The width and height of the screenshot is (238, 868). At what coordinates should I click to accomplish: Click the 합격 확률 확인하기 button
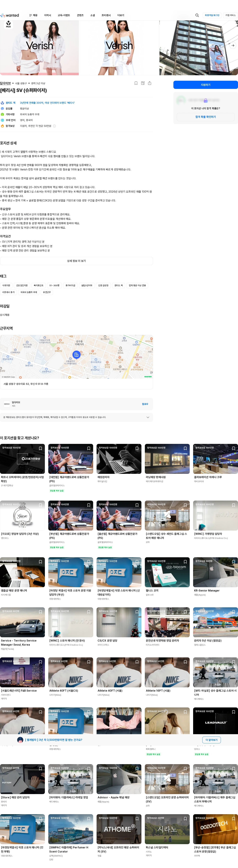click(x=206, y=117)
